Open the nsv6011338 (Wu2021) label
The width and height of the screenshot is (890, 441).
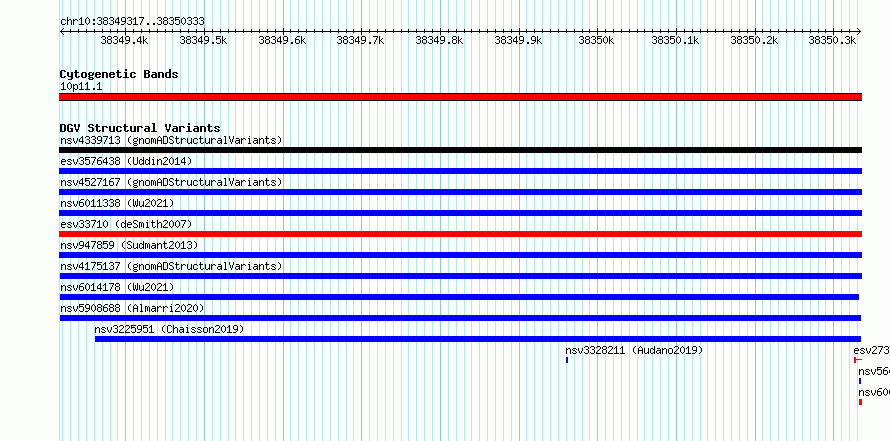click(117, 203)
